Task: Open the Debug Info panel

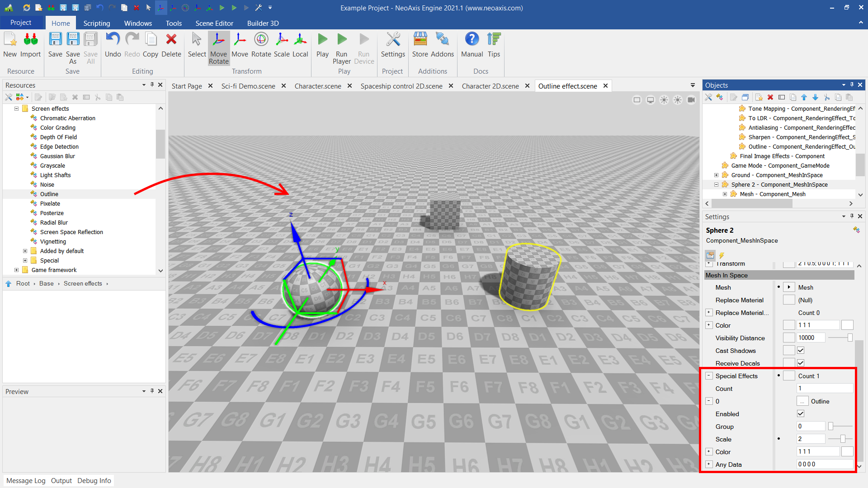Action: pyautogui.click(x=94, y=480)
